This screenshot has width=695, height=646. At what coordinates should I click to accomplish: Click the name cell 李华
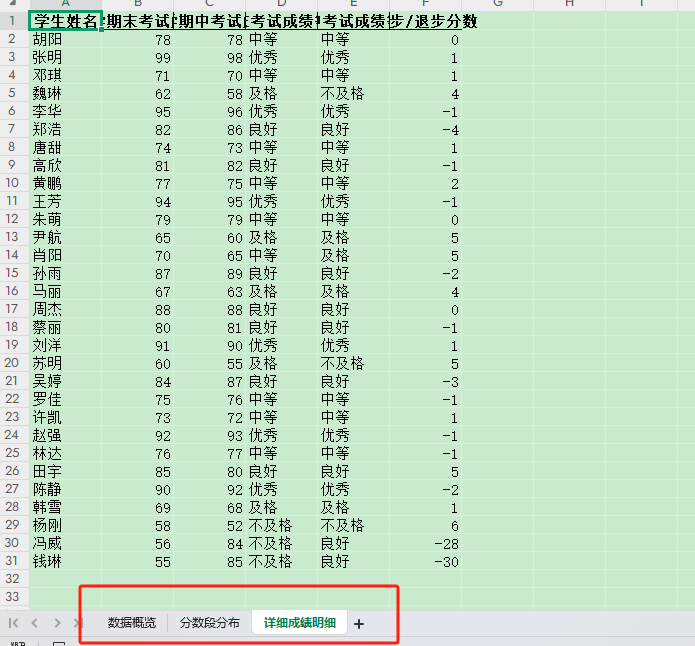pyautogui.click(x=65, y=111)
